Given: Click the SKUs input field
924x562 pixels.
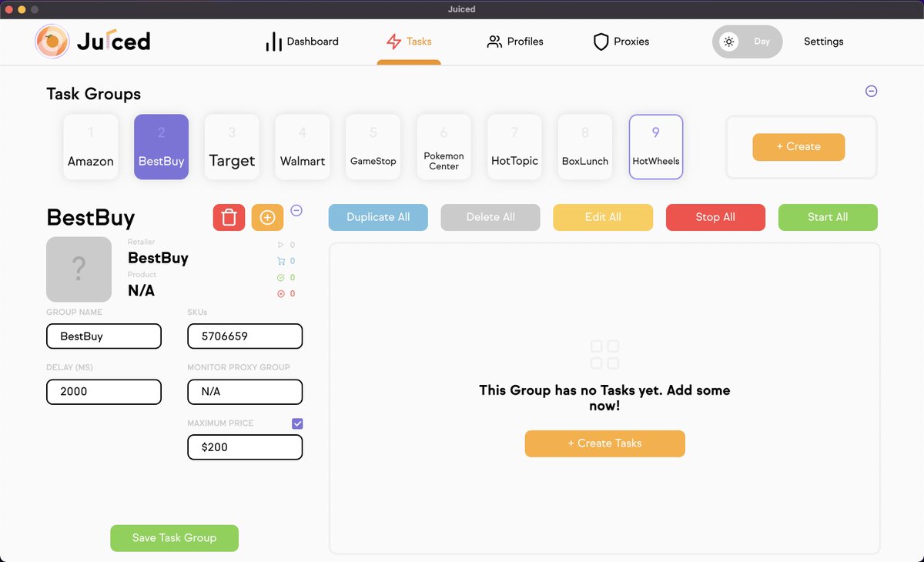Looking at the screenshot, I should coord(245,336).
